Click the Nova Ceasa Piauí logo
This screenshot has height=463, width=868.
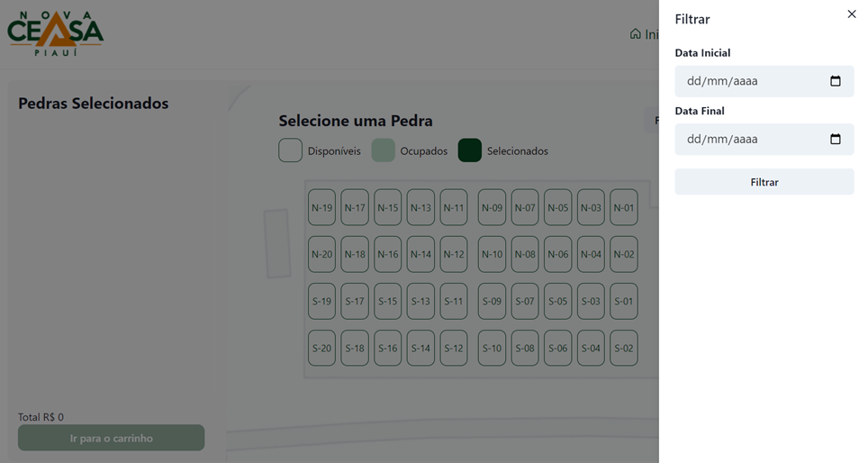point(56,34)
